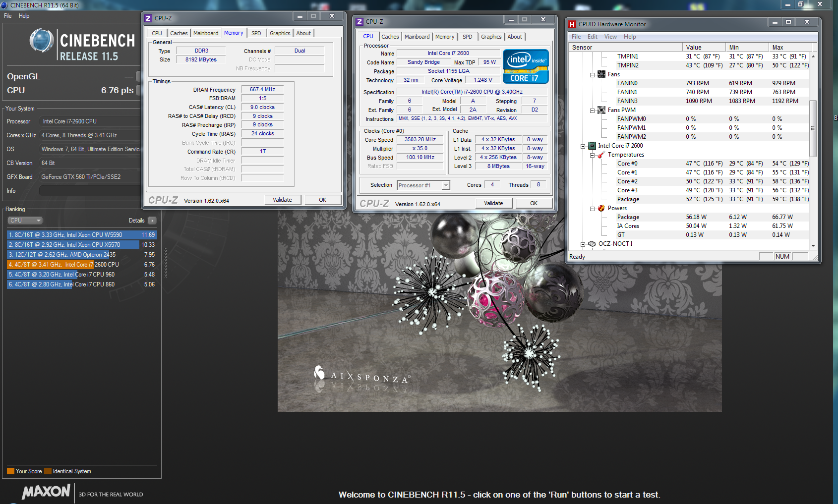
Task: Switch to SPD tab in Memory CPU-Z window
Action: 256,33
